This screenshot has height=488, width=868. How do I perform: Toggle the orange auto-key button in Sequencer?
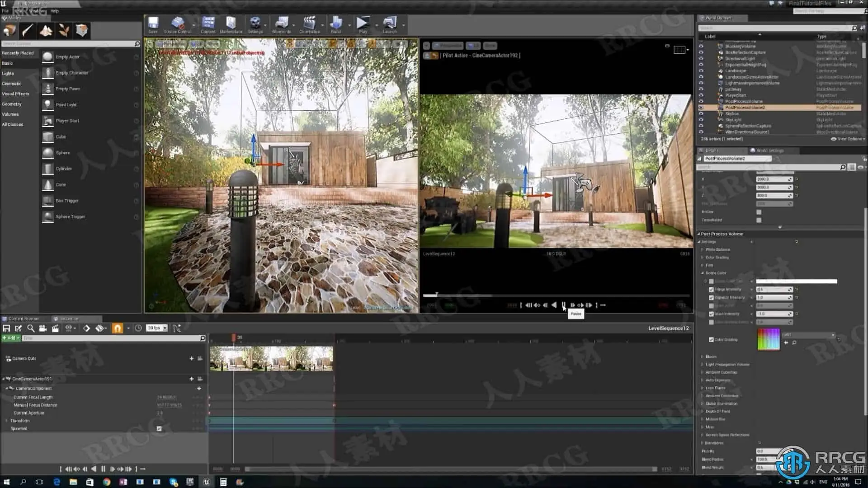[x=118, y=328]
